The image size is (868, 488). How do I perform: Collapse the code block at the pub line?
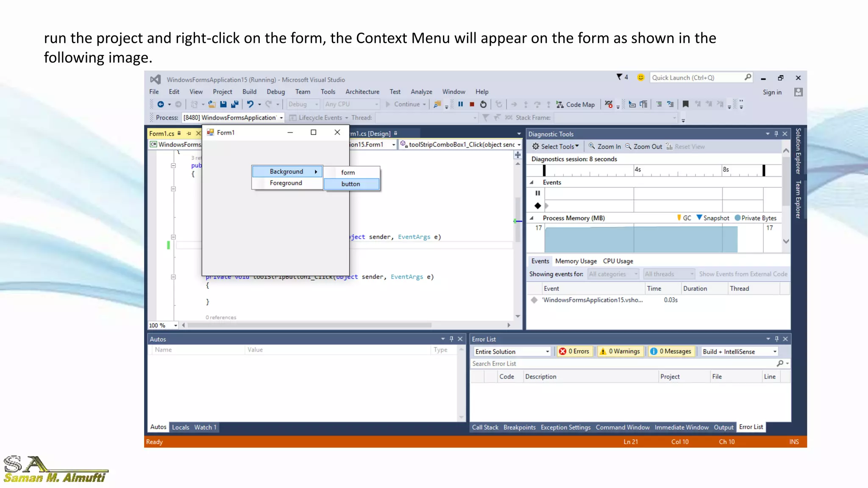173,166
